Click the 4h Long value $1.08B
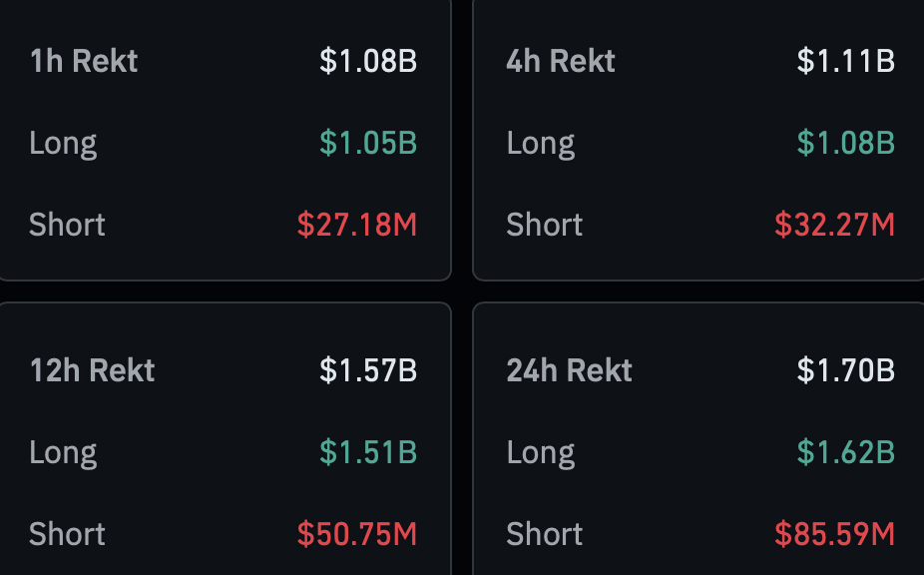Viewport: 924px width, 575px height. 845,143
